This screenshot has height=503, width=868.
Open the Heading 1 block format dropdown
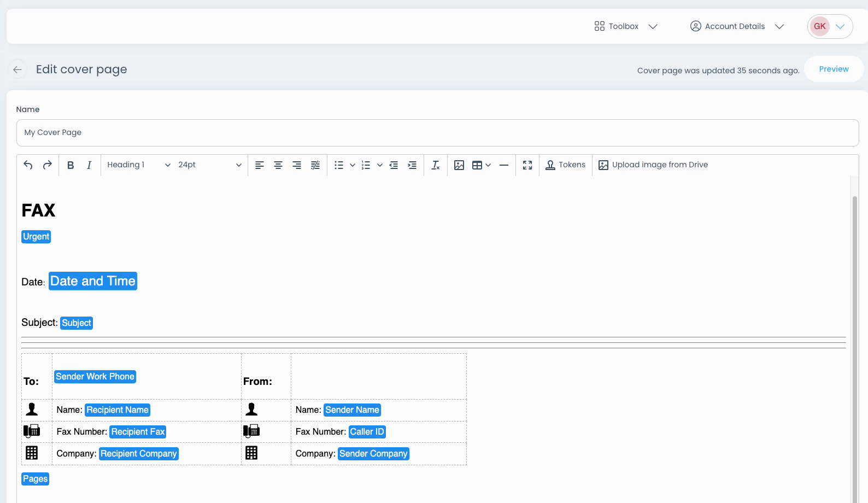tap(138, 165)
